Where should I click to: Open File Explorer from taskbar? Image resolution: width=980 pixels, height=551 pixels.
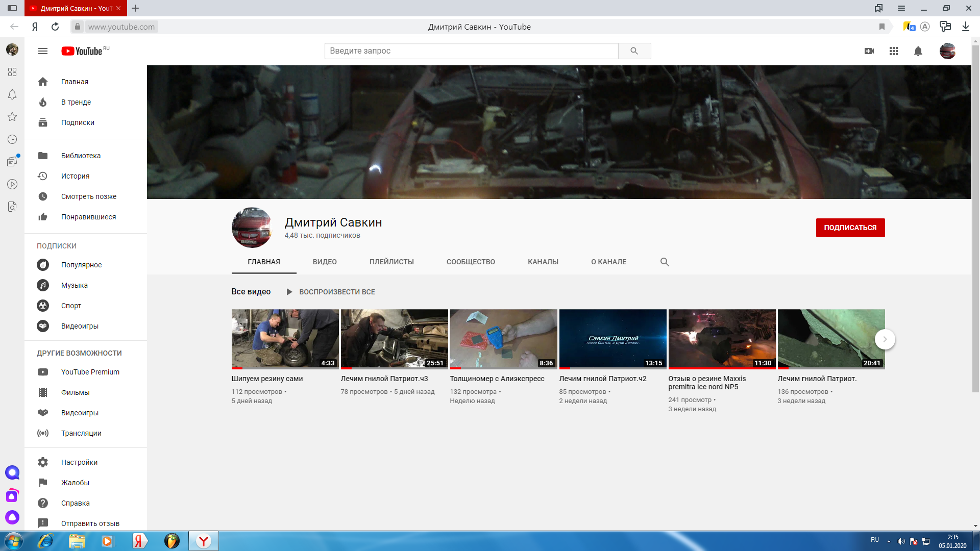coord(77,541)
